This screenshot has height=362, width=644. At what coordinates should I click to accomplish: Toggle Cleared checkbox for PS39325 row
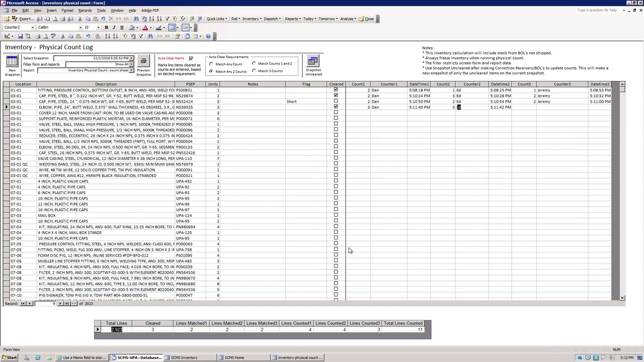click(336, 107)
